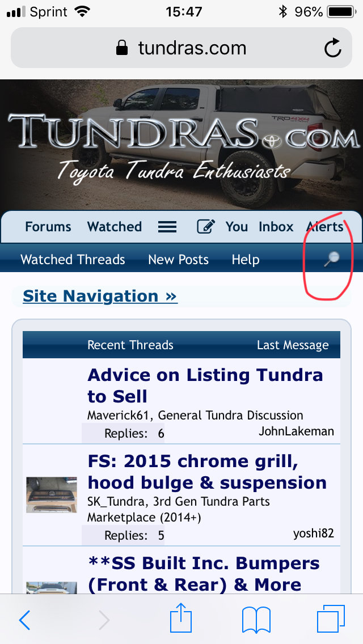Image resolution: width=363 pixels, height=644 pixels.
Task: Open the Inbox tab
Action: click(x=276, y=227)
